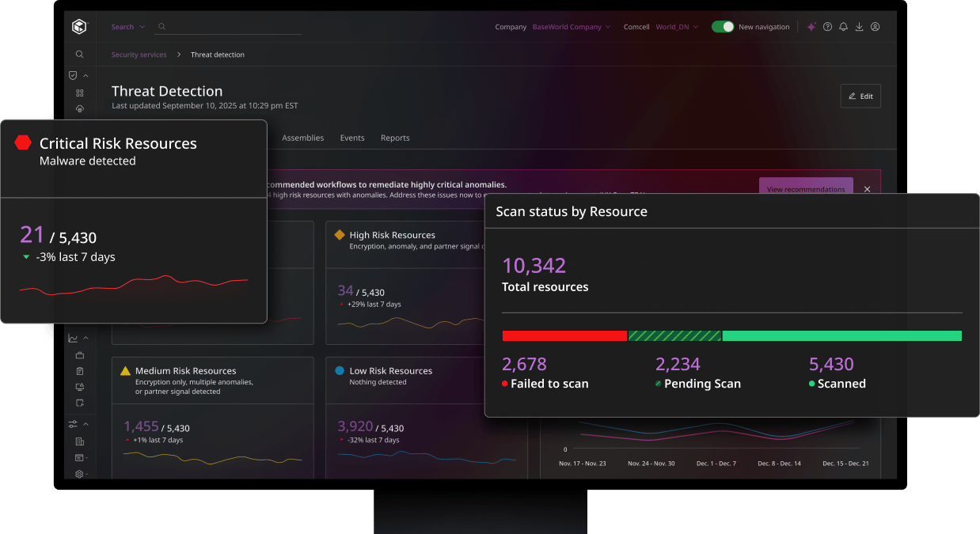Open the World_DN Comcell dropdown
Viewport: 980px width, 534px height.
[677, 27]
